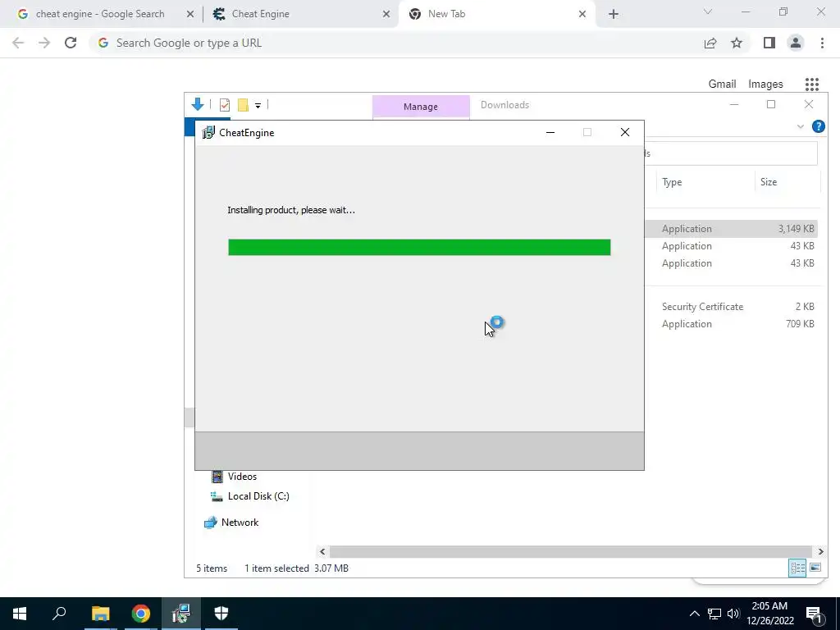Close the cheat engine Google Search tab
The height and width of the screenshot is (630, 840).
pos(189,14)
